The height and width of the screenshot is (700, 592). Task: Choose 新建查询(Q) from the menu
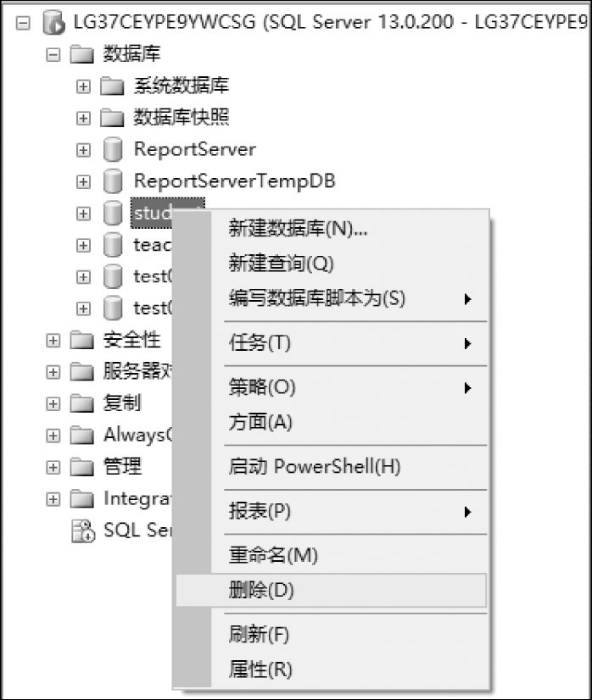tap(353, 264)
